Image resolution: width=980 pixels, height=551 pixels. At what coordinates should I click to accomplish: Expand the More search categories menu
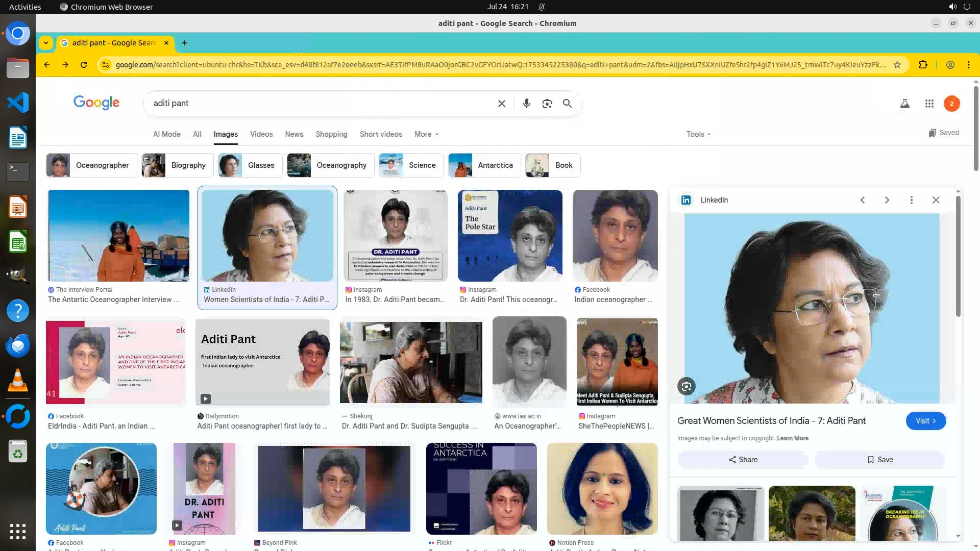(x=426, y=134)
